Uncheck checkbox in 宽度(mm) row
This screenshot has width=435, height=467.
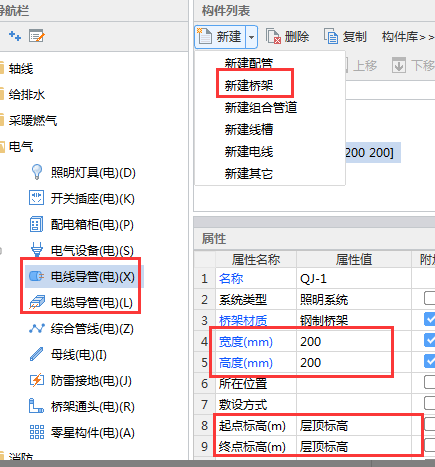click(x=430, y=340)
